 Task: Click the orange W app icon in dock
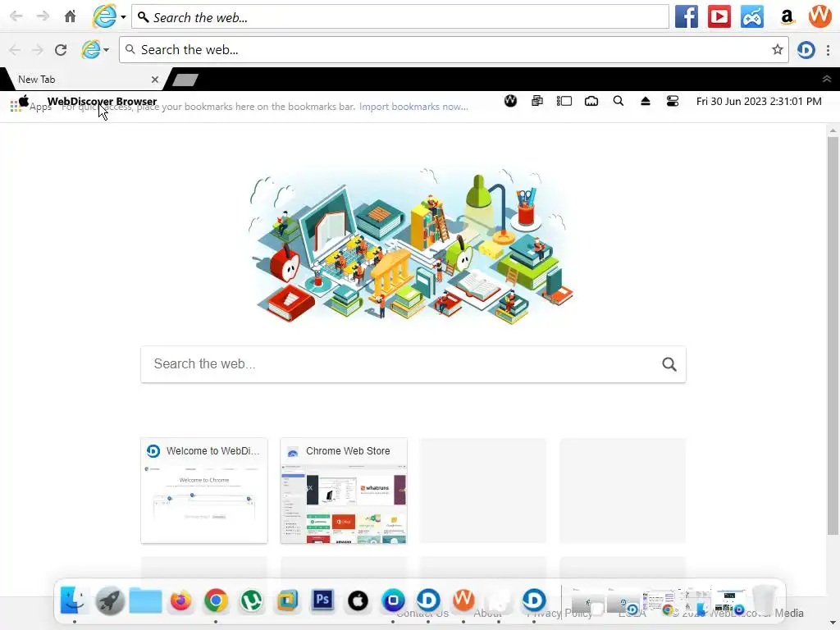coord(463,600)
